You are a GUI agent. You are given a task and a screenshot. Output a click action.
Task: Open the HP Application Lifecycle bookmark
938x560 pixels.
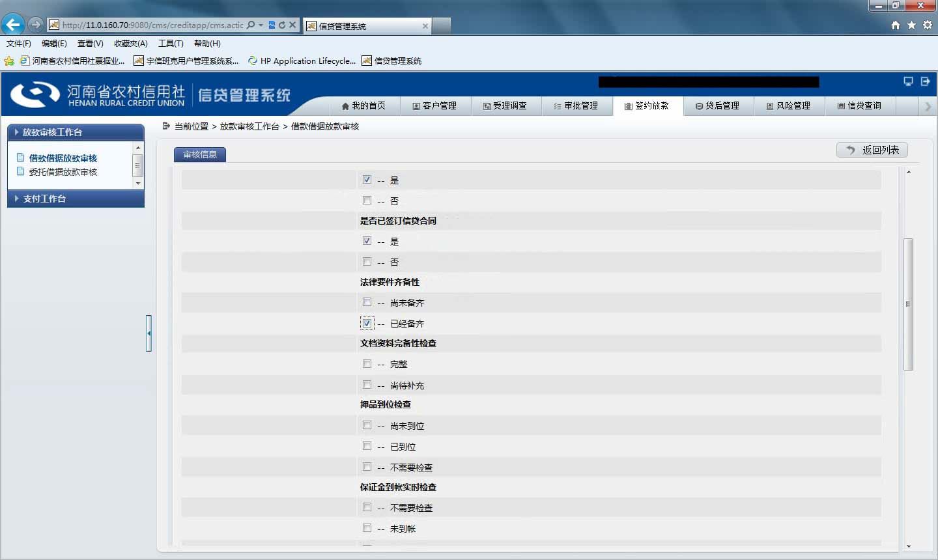302,61
